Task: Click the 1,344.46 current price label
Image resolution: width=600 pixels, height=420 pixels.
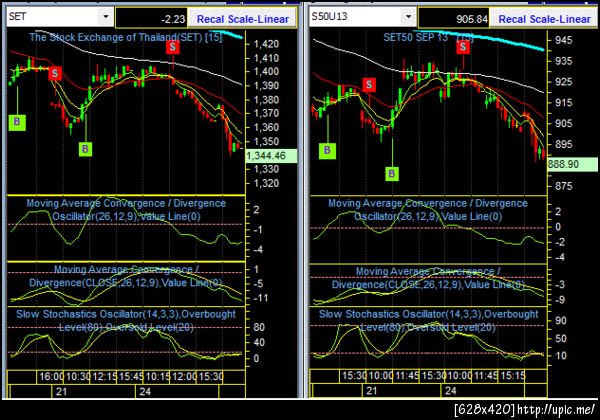Action: (271, 156)
